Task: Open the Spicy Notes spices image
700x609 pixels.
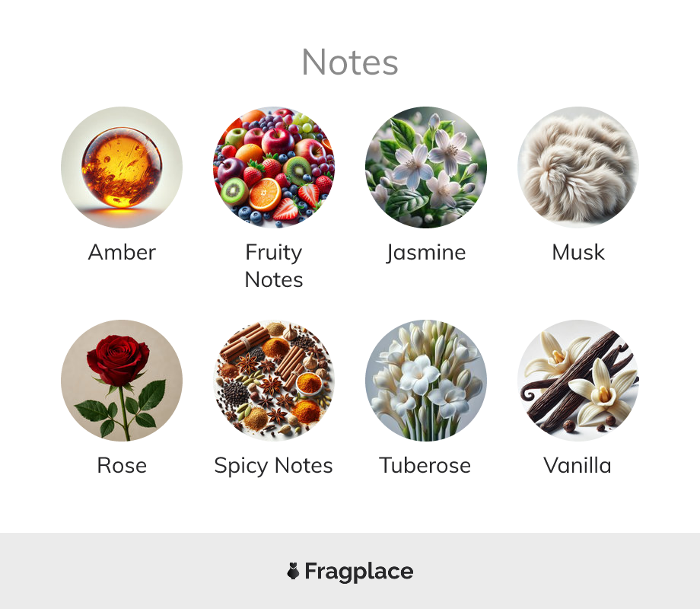Action: tap(274, 380)
